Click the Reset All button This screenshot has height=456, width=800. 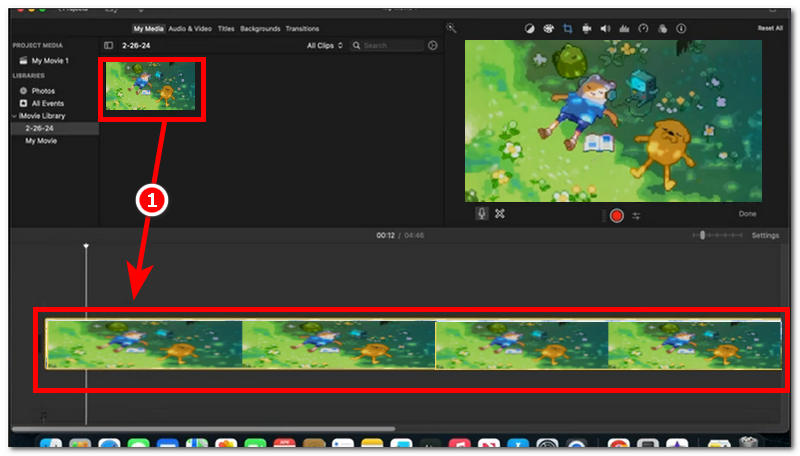[x=770, y=28]
